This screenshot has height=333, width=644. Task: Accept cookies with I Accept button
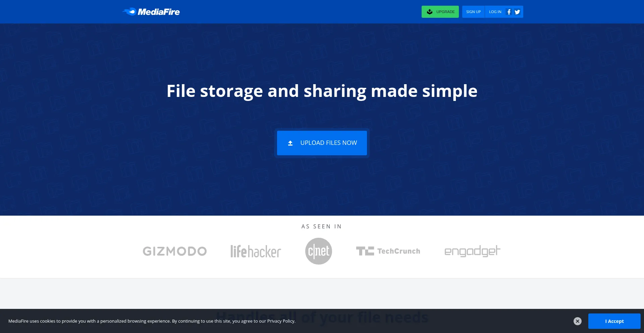(614, 321)
